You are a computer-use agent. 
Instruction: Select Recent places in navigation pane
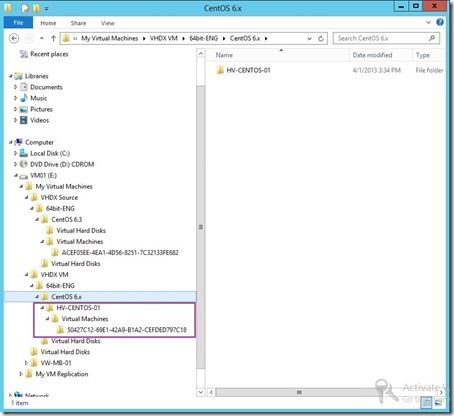[49, 54]
